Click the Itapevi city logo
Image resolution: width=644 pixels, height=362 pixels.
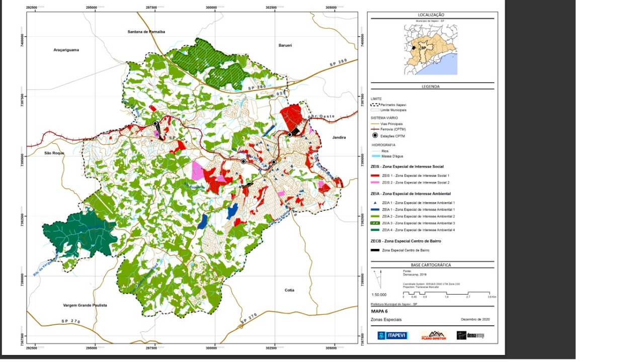pos(392,335)
